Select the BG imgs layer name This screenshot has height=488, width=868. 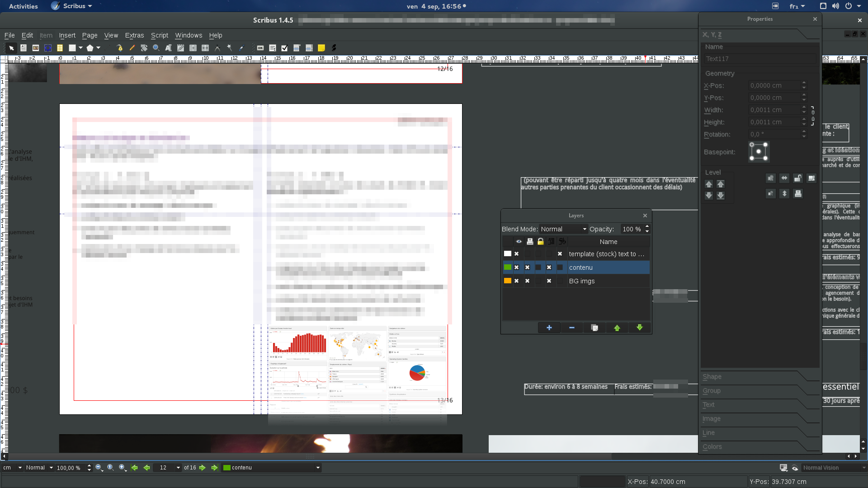click(x=582, y=281)
